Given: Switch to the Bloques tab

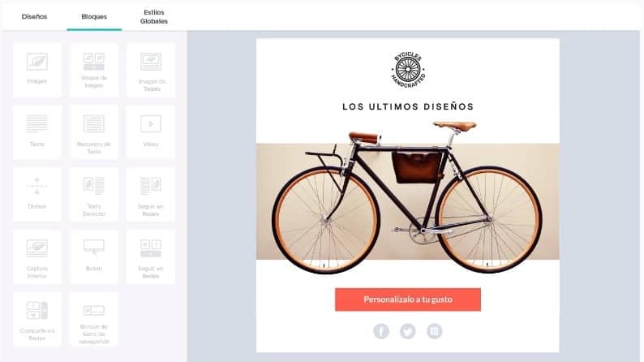Looking at the screenshot, I should pos(94,16).
